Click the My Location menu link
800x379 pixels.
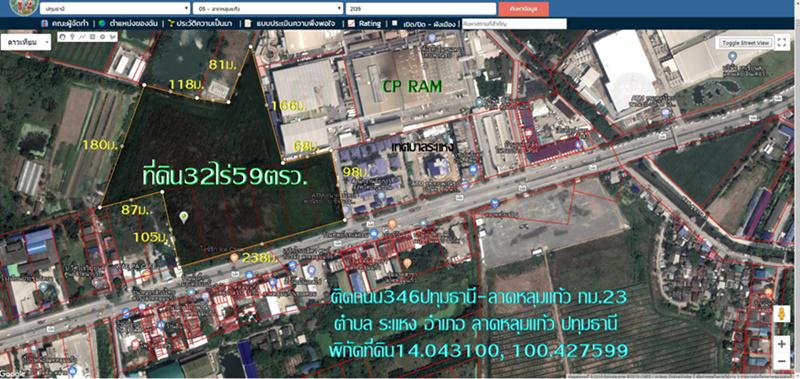[x=129, y=23]
